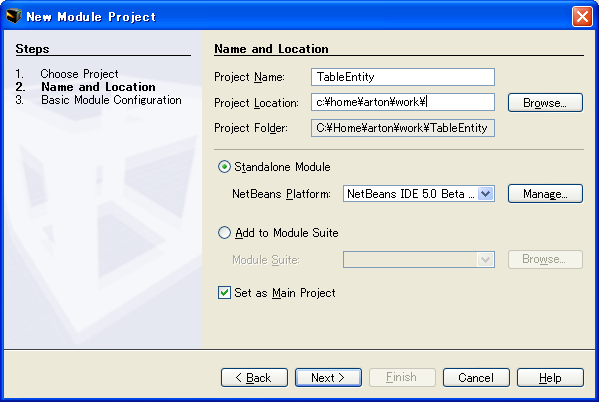
Task: Select the Choose Project step
Action: point(79,73)
